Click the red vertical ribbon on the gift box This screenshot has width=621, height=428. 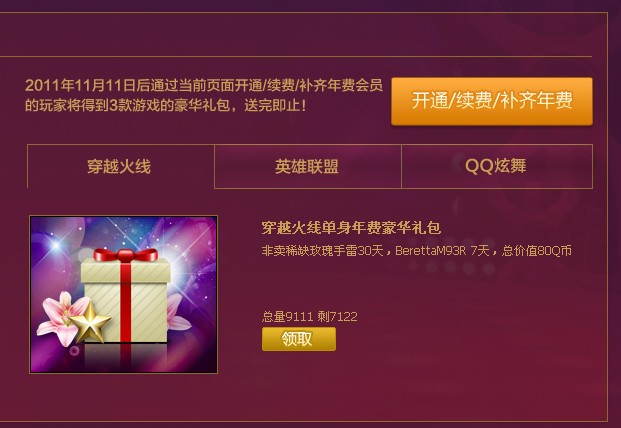click(x=126, y=303)
